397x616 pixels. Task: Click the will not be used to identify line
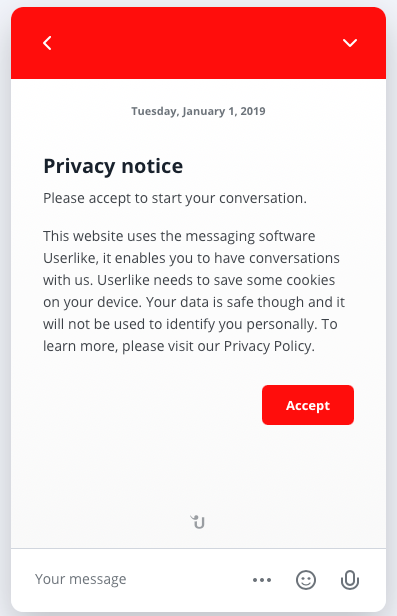[190, 324]
